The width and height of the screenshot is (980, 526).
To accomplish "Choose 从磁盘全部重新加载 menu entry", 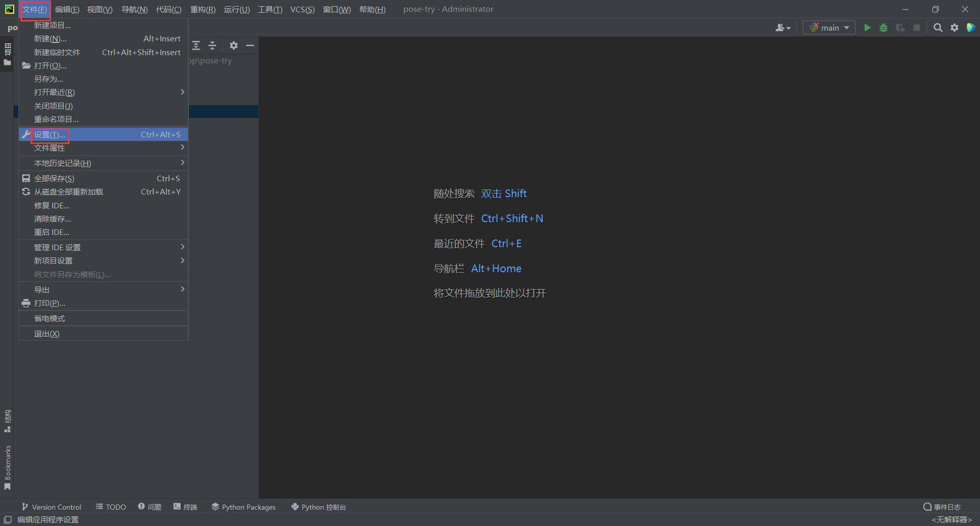I will click(x=104, y=192).
